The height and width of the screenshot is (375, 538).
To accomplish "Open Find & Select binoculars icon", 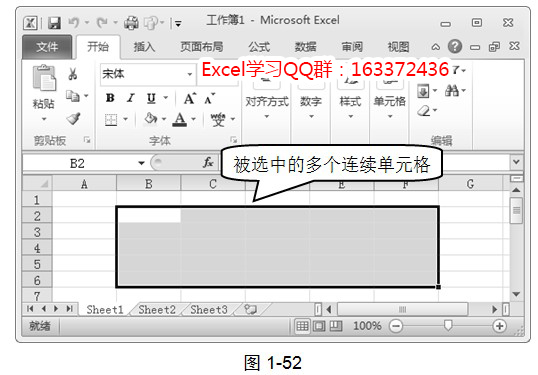I will (452, 91).
